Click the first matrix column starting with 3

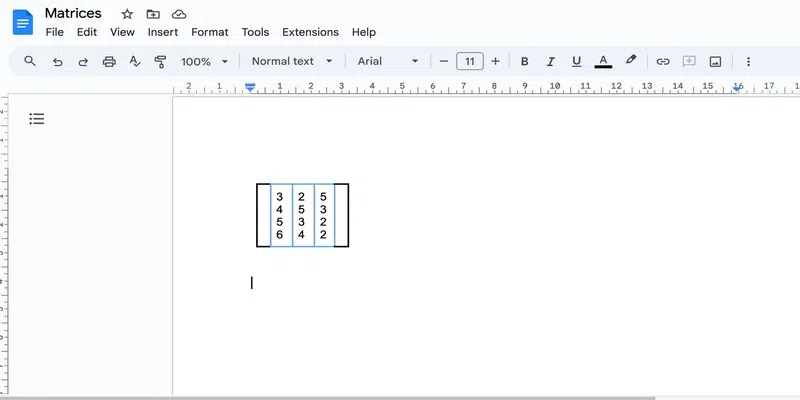(x=281, y=215)
